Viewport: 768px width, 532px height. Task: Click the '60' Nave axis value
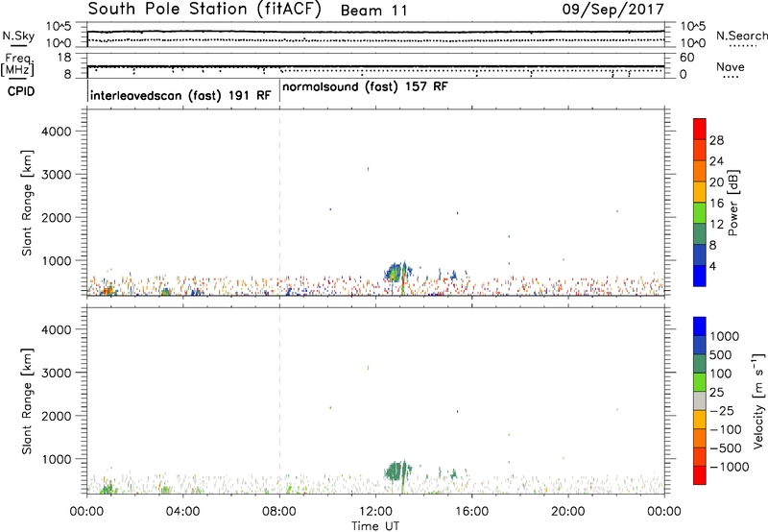[686, 58]
